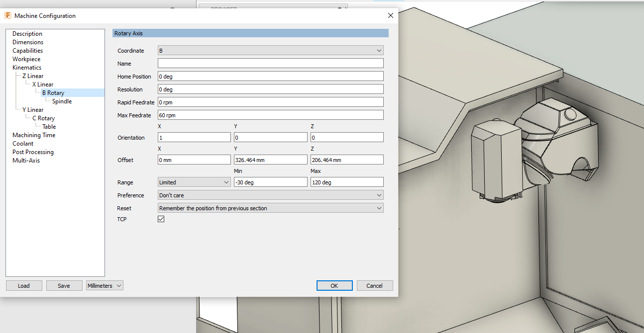This screenshot has width=644, height=333.
Task: Open the Preference dropdown
Action: [271, 195]
